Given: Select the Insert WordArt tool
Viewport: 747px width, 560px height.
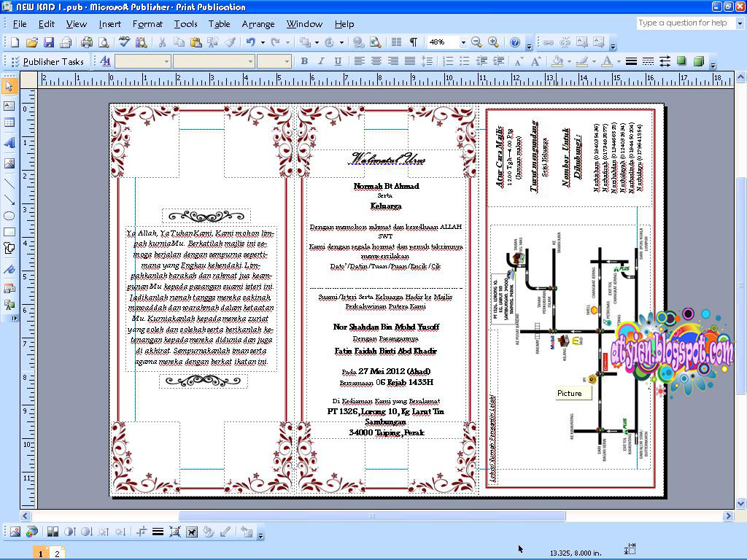Looking at the screenshot, I should click(x=9, y=144).
